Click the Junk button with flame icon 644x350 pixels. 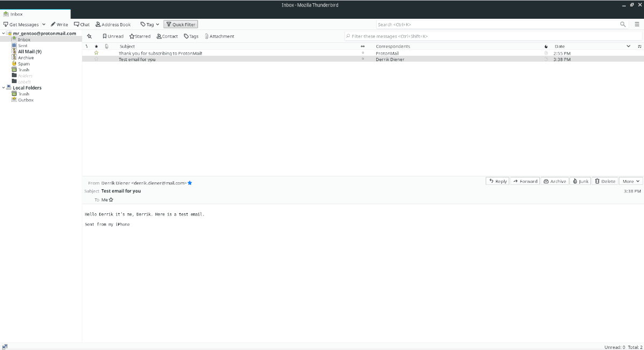(x=580, y=181)
